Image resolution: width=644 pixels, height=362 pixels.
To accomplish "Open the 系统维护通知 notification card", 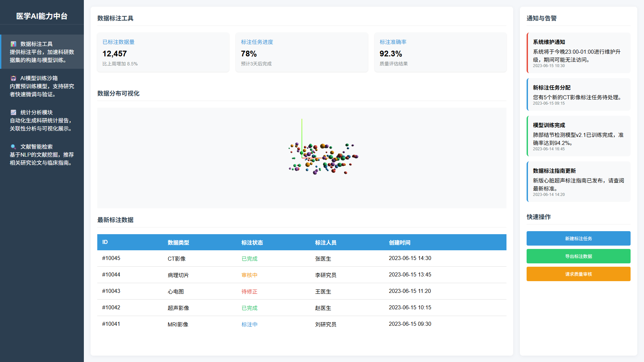I will click(578, 53).
